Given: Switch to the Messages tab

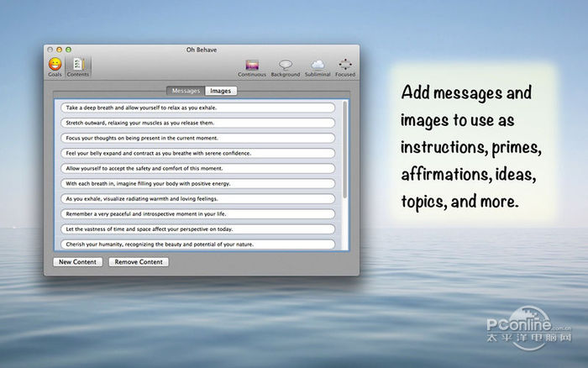Looking at the screenshot, I should [x=186, y=91].
